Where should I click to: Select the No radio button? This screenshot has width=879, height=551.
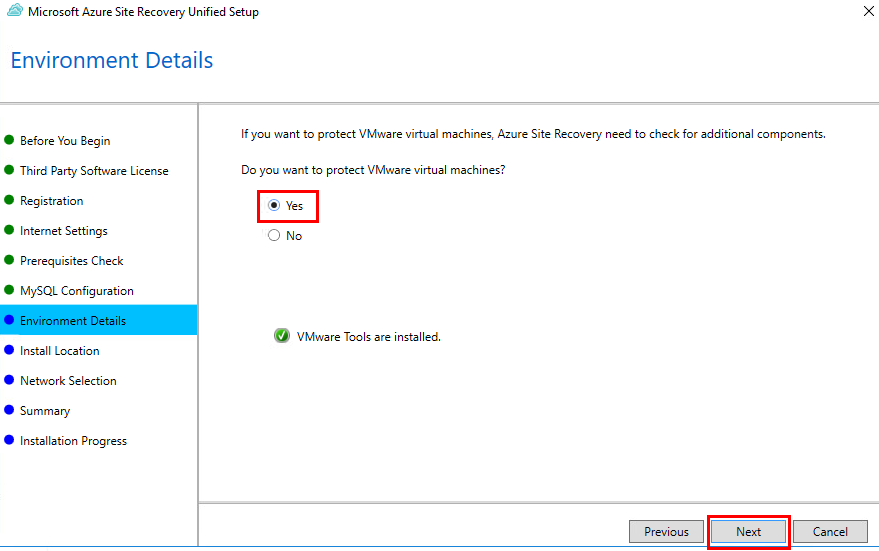(274, 235)
